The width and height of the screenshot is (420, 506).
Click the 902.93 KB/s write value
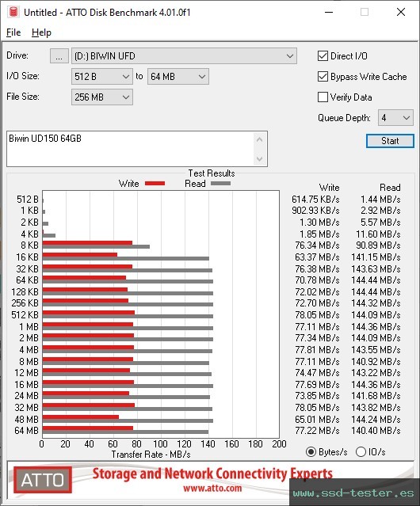tap(315, 211)
